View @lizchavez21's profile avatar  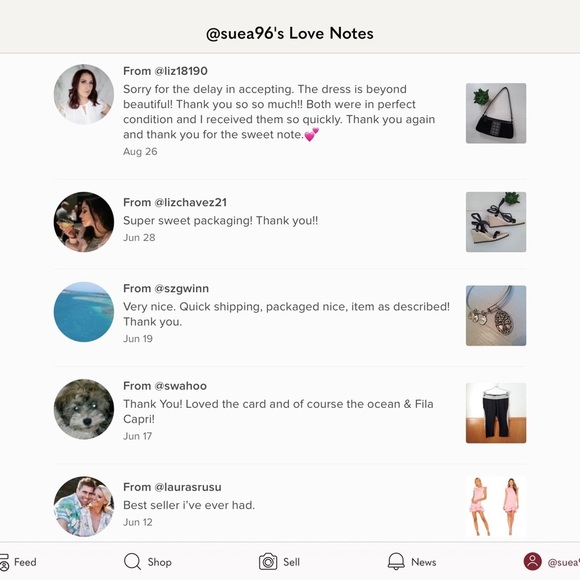84,222
